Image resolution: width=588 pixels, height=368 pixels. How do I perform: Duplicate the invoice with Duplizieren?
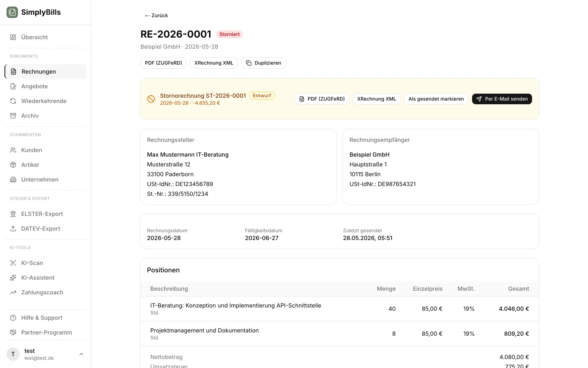coord(263,63)
